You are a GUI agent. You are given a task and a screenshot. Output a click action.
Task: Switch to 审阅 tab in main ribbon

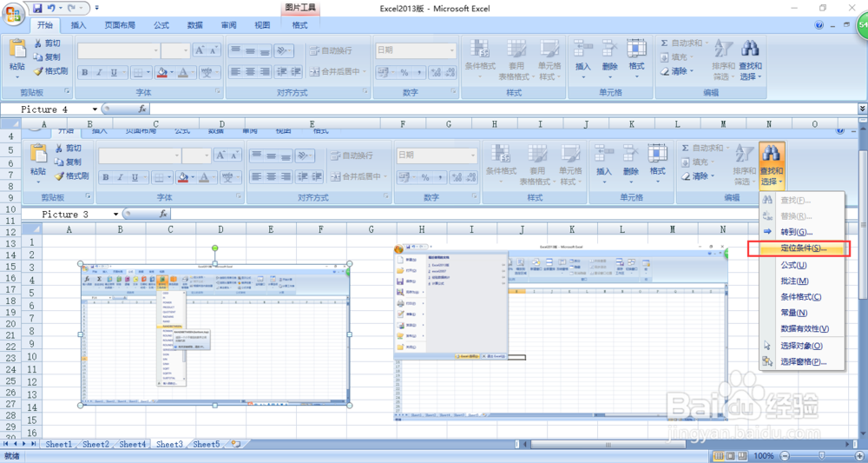228,25
